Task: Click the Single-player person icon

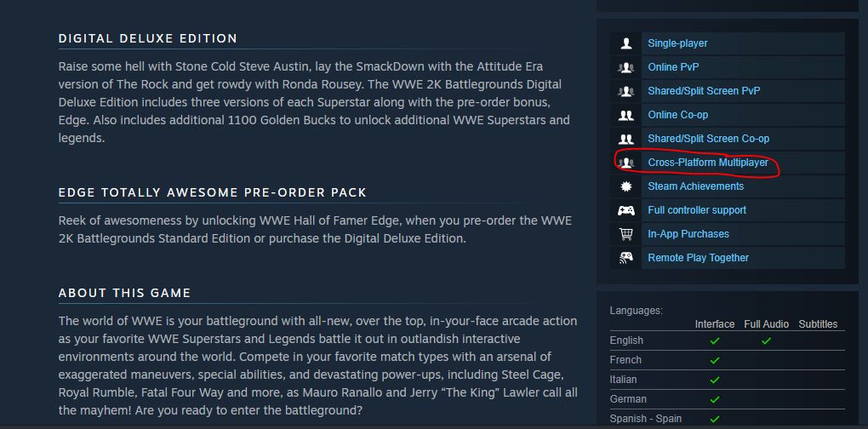Action: (625, 43)
